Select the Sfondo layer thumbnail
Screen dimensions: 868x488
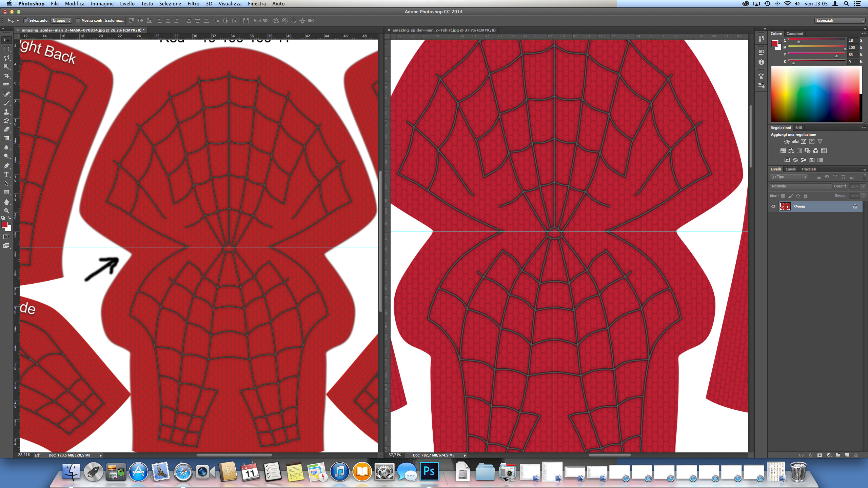click(x=785, y=207)
